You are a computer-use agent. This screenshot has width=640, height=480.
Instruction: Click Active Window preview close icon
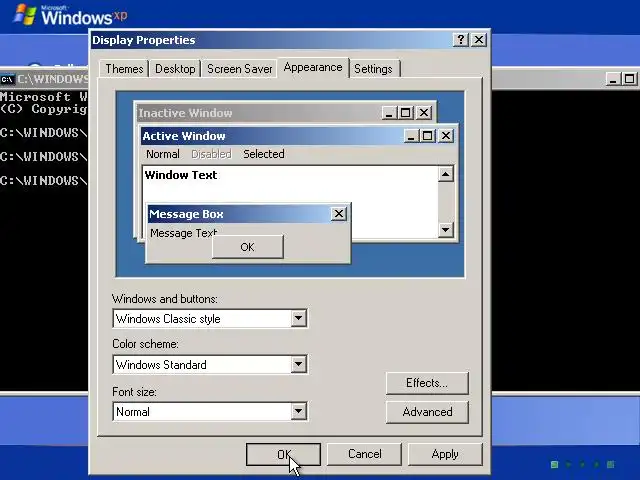pos(446,136)
